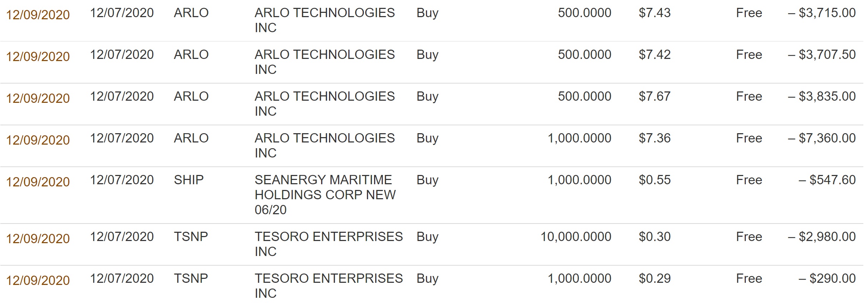Open 12/09/2020 date for $0.29 TSNP trade
This screenshot has width=868, height=306.
click(38, 280)
